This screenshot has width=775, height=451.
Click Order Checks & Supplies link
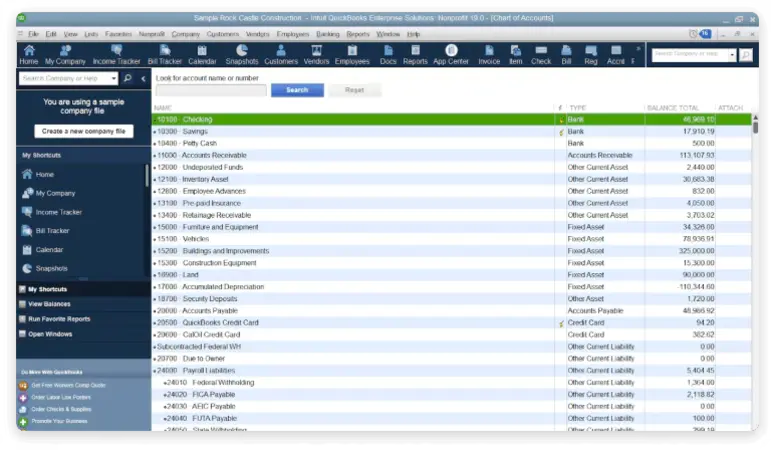[61, 409]
